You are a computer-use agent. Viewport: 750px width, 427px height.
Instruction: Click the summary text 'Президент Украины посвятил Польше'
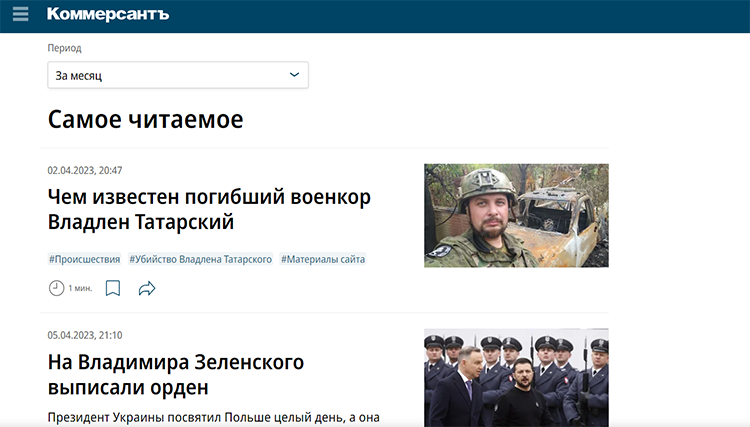[210, 416]
